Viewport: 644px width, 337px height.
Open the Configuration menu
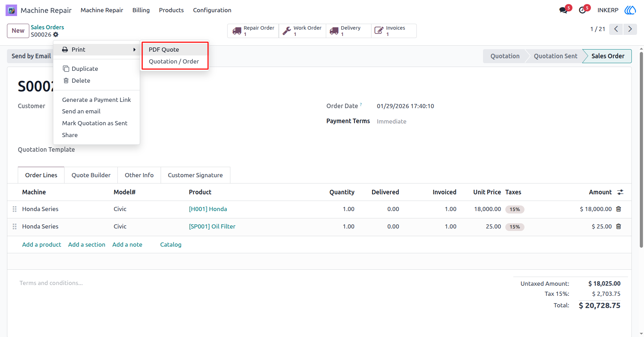(x=212, y=10)
